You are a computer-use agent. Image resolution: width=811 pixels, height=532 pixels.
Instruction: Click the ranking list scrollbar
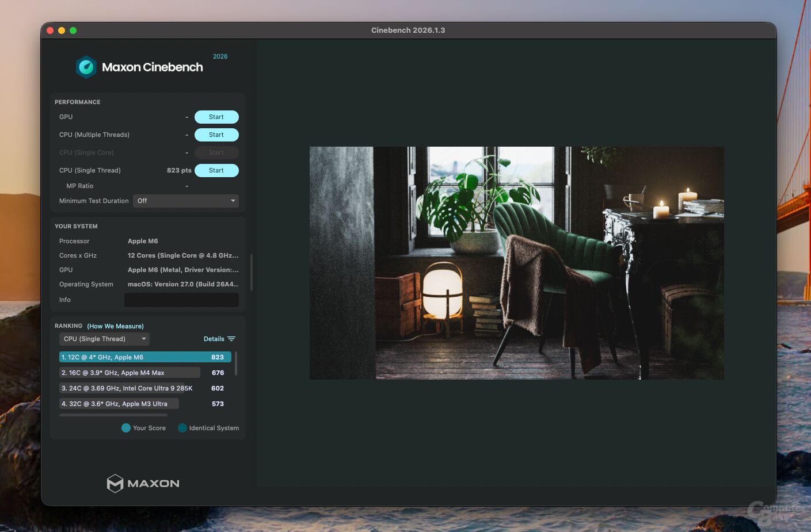pos(236,364)
